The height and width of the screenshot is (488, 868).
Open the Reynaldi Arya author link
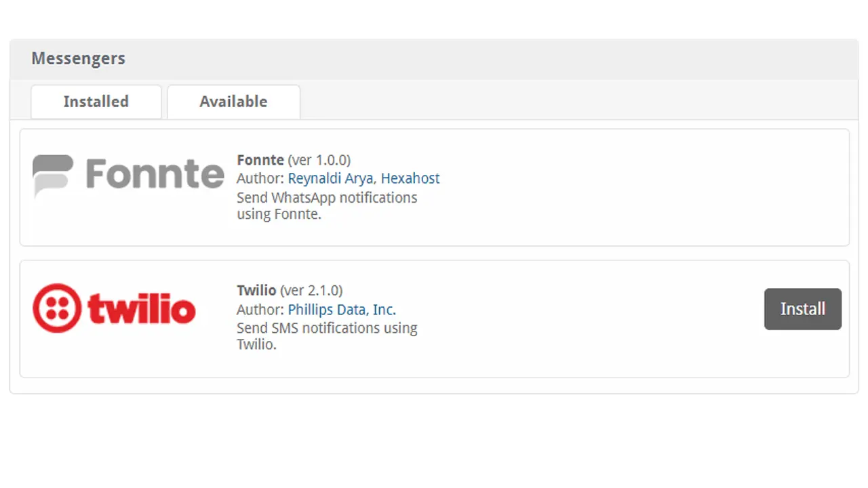pyautogui.click(x=331, y=179)
